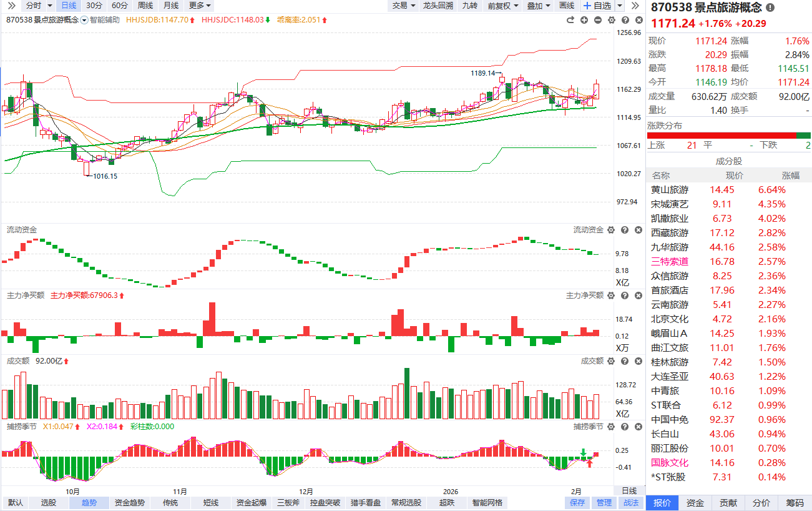Click the 保存 button
This screenshot has width=812, height=511.
(x=577, y=503)
